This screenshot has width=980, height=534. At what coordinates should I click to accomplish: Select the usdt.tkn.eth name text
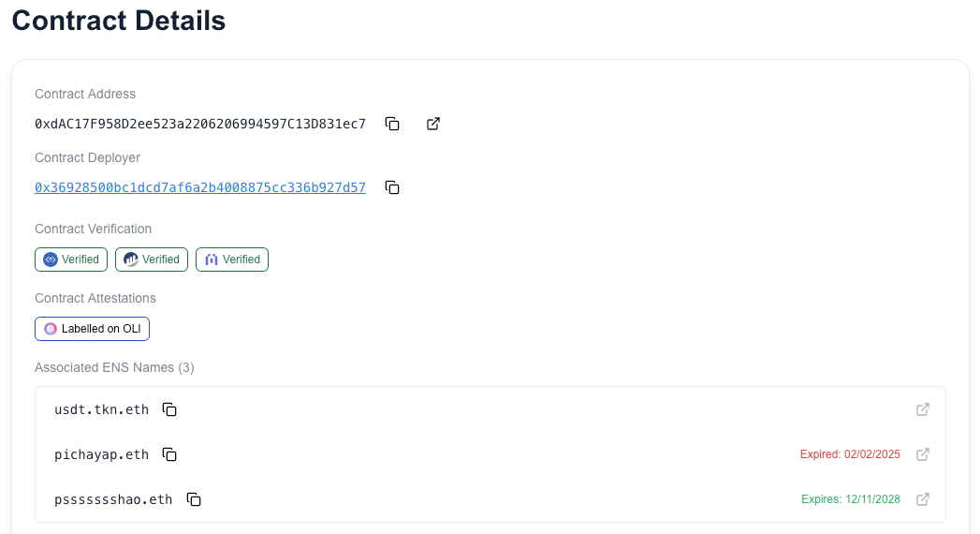click(x=101, y=409)
